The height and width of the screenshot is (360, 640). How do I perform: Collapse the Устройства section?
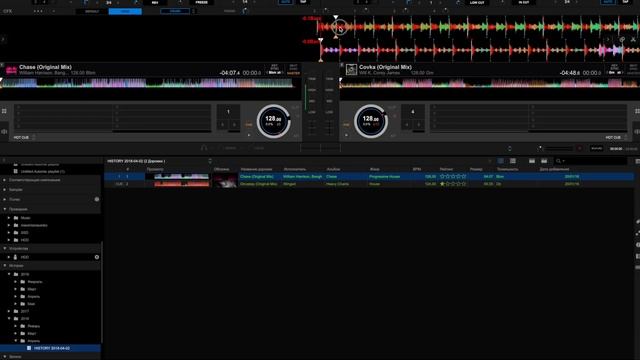point(4,248)
